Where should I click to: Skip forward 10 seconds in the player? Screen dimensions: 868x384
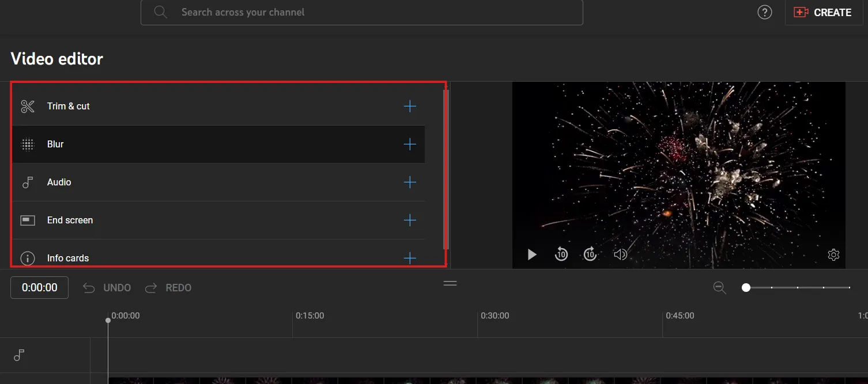(590, 254)
